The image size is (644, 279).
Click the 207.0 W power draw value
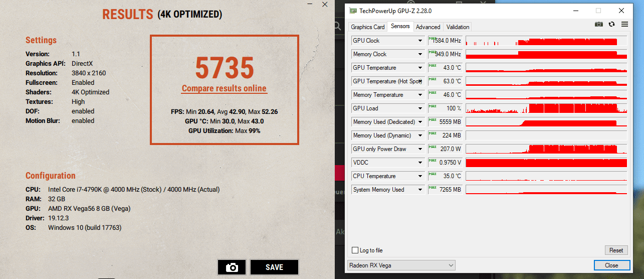[x=445, y=149]
